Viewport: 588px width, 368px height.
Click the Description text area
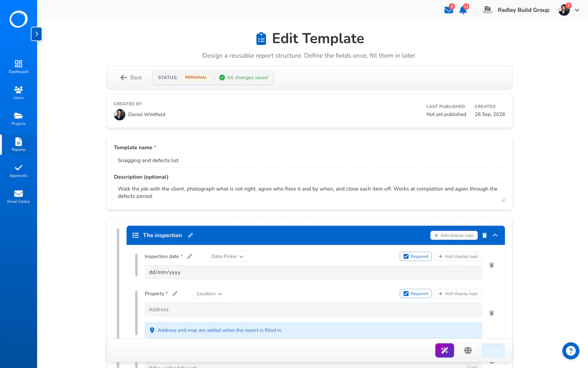coord(309,192)
